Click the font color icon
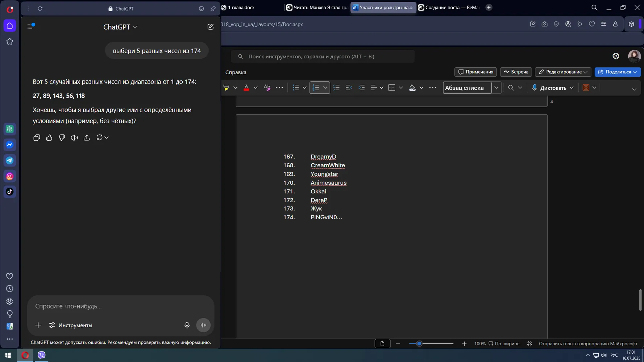This screenshot has height=362, width=644. point(246,88)
